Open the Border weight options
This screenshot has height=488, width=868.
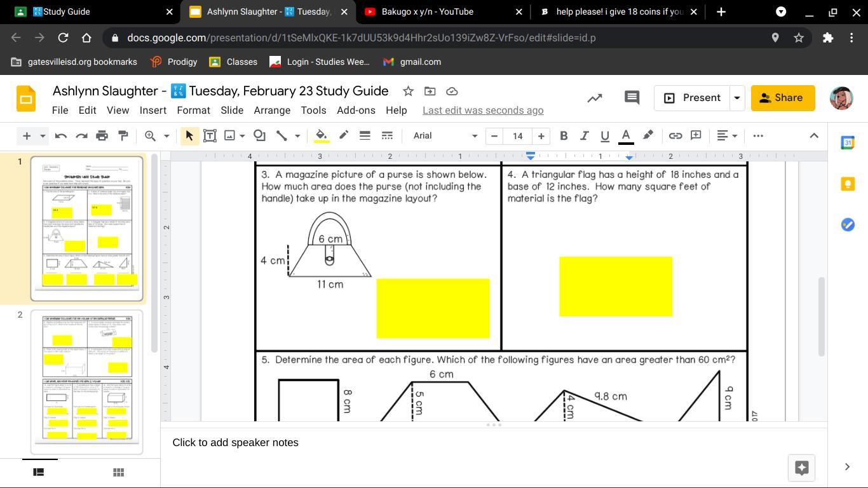point(365,135)
